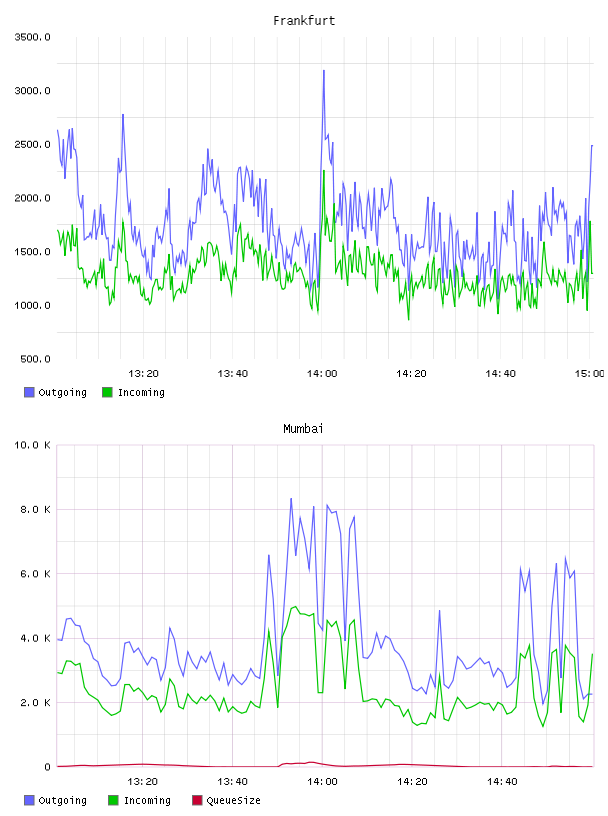608x816 pixels.
Task: Click the 13:20 time label on Mumbai chart
Action: click(143, 782)
